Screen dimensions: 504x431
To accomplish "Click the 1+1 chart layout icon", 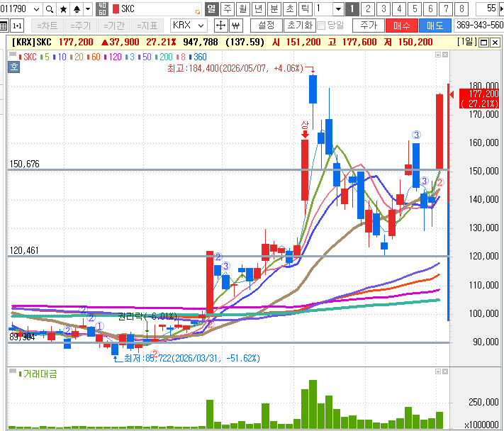I will [17, 26].
